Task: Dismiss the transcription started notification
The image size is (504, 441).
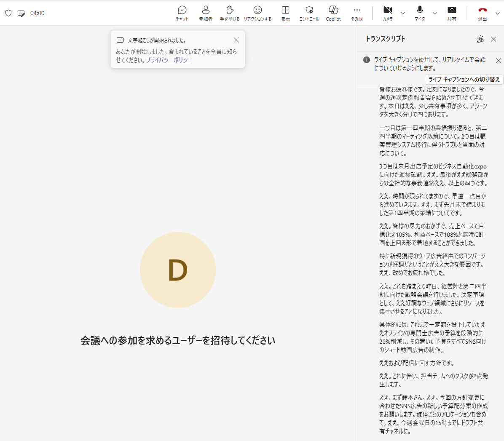Action: (x=236, y=40)
